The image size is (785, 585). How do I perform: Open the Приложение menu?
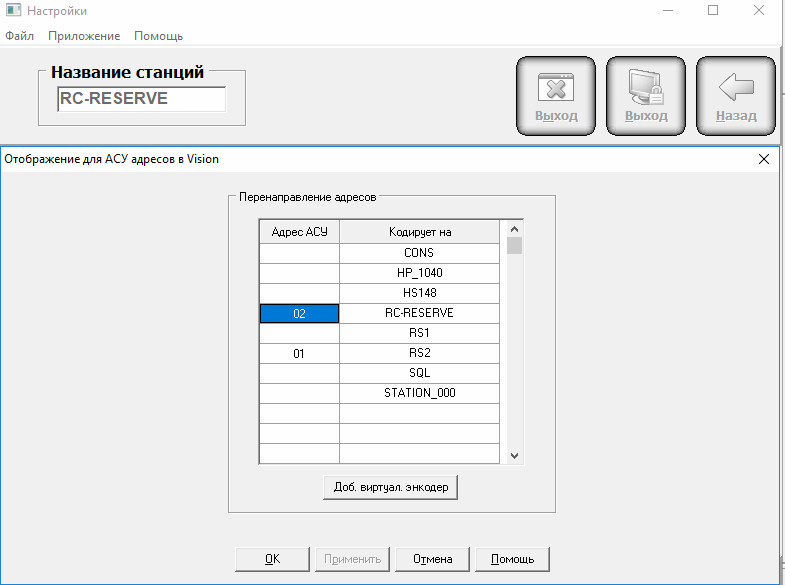click(84, 36)
